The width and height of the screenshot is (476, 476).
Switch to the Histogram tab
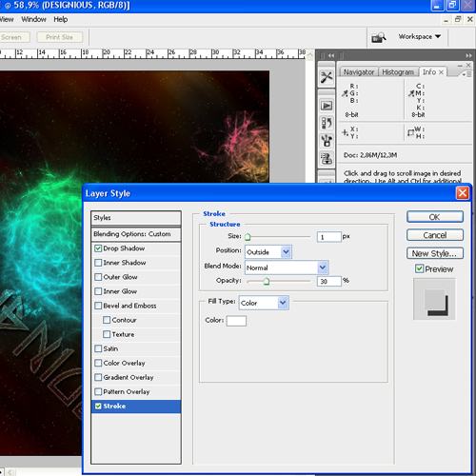point(398,72)
